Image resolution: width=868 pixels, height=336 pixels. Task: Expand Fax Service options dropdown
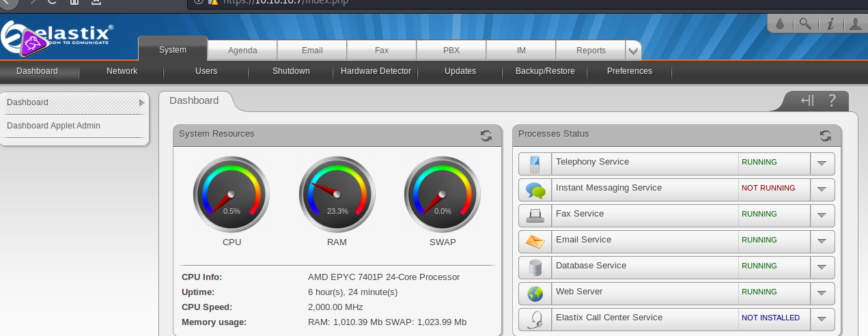(x=822, y=216)
